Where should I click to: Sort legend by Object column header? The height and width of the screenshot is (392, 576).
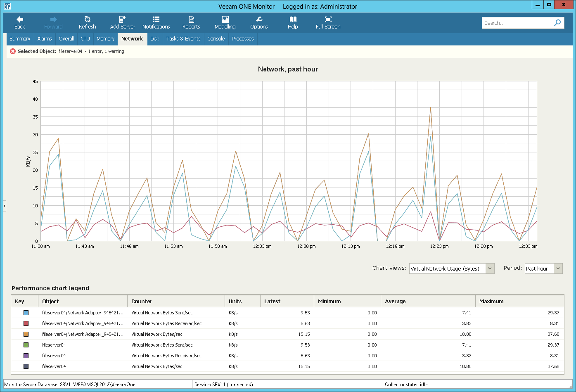tap(83, 301)
